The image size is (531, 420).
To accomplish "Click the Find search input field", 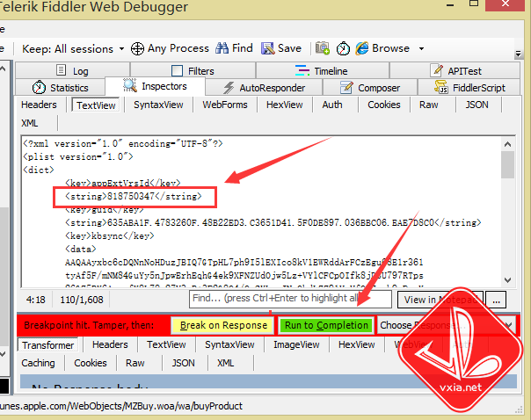I will (x=264, y=300).
